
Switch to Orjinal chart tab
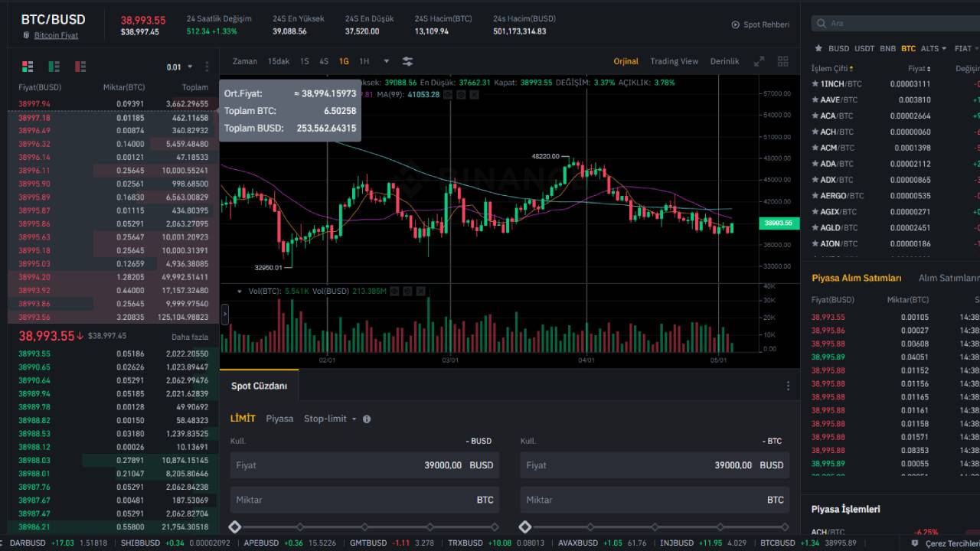[626, 61]
